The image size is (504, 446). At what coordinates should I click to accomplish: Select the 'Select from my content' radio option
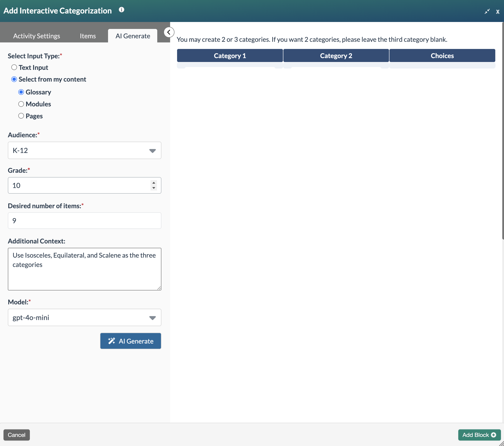(14, 79)
